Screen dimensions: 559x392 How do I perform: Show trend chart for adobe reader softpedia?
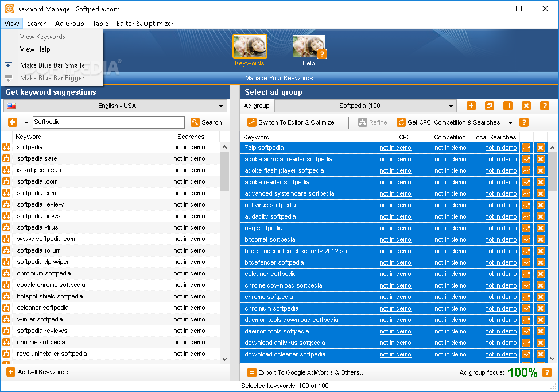[526, 182]
